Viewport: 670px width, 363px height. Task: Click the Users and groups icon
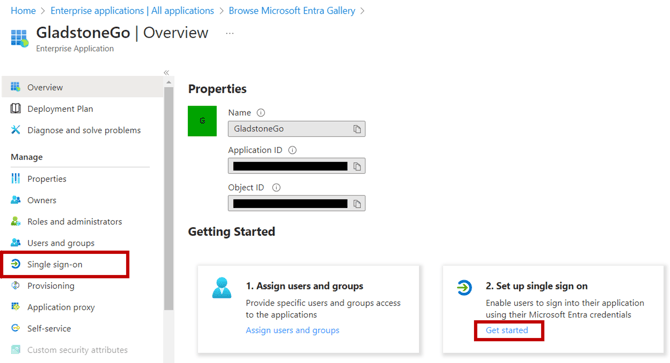coord(15,243)
